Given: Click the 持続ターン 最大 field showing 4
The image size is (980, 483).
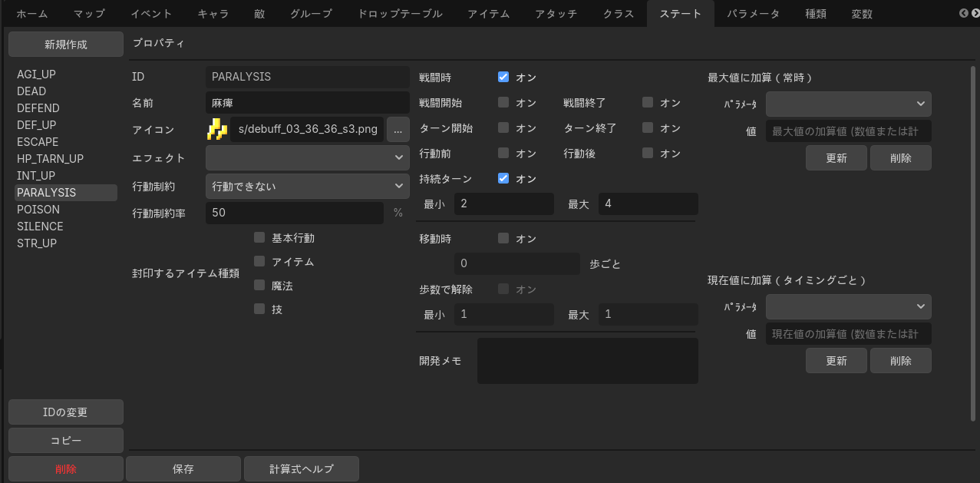Looking at the screenshot, I should pyautogui.click(x=648, y=203).
